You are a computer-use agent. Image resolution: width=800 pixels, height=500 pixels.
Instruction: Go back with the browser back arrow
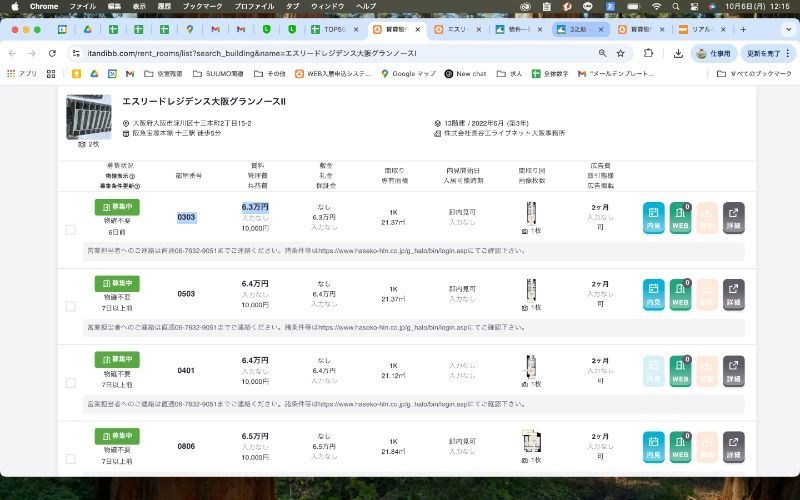click(x=12, y=53)
